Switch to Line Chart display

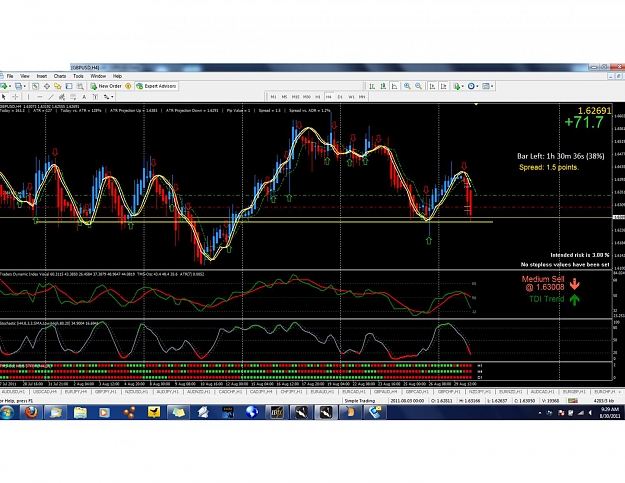click(394, 86)
